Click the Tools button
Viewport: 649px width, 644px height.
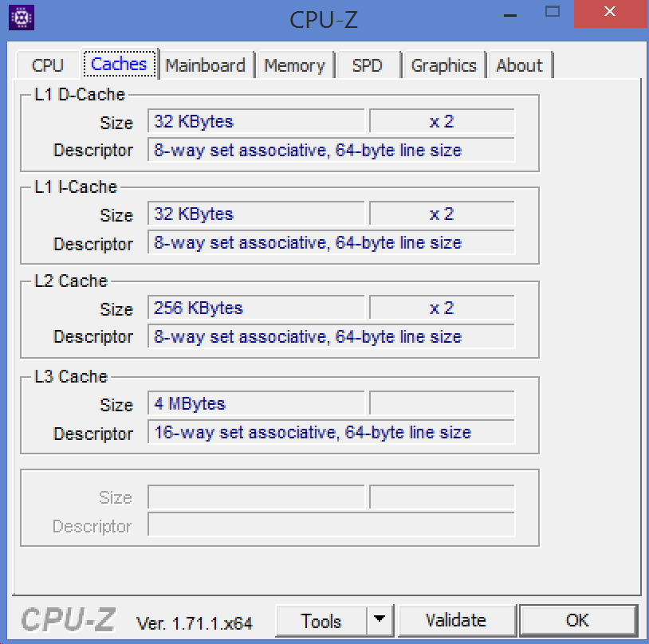coord(321,621)
